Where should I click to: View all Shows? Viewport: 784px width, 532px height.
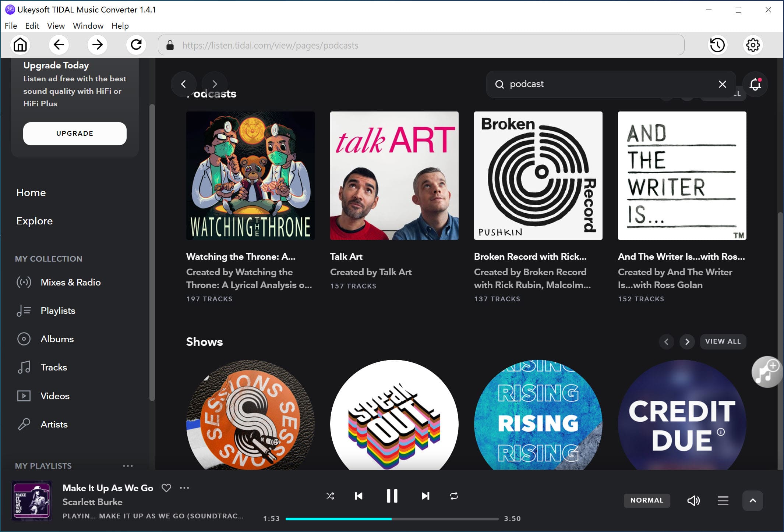(723, 341)
